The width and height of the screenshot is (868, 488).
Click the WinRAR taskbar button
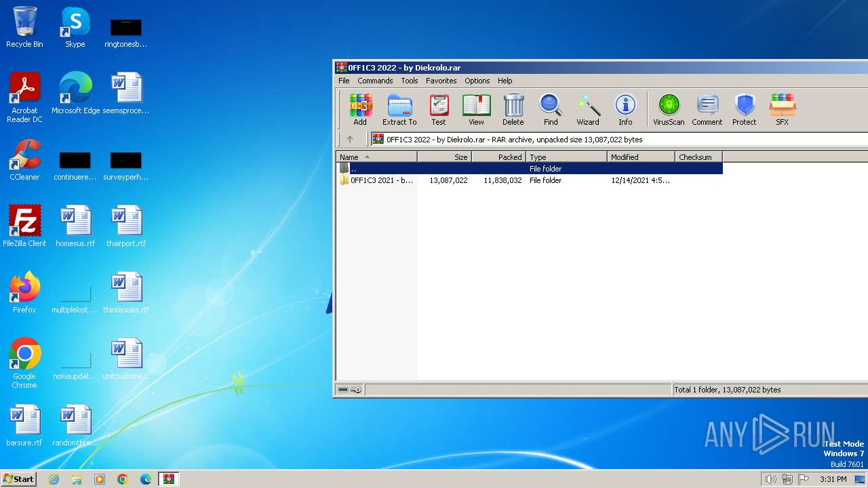169,479
